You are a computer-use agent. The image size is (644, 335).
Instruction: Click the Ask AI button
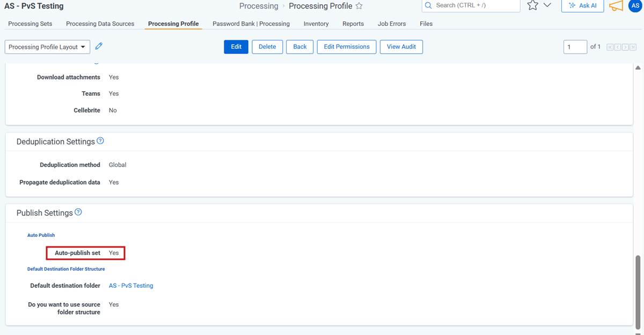[x=582, y=6]
